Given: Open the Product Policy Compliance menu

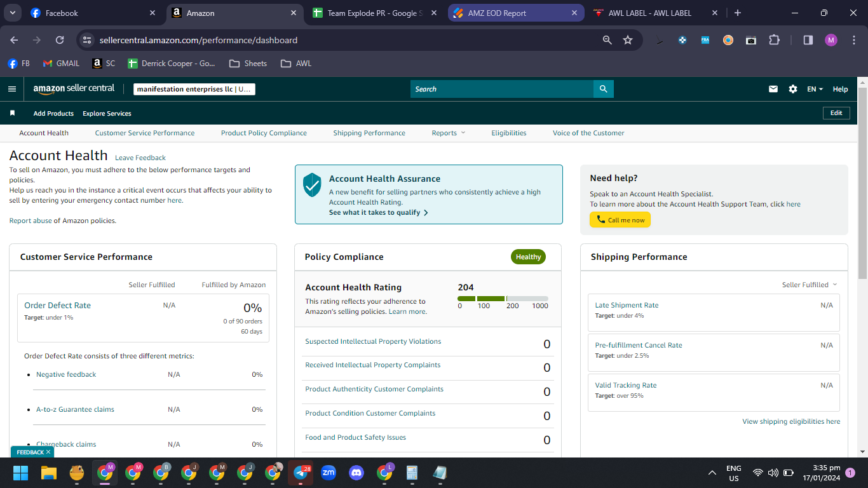Looking at the screenshot, I should [x=264, y=133].
